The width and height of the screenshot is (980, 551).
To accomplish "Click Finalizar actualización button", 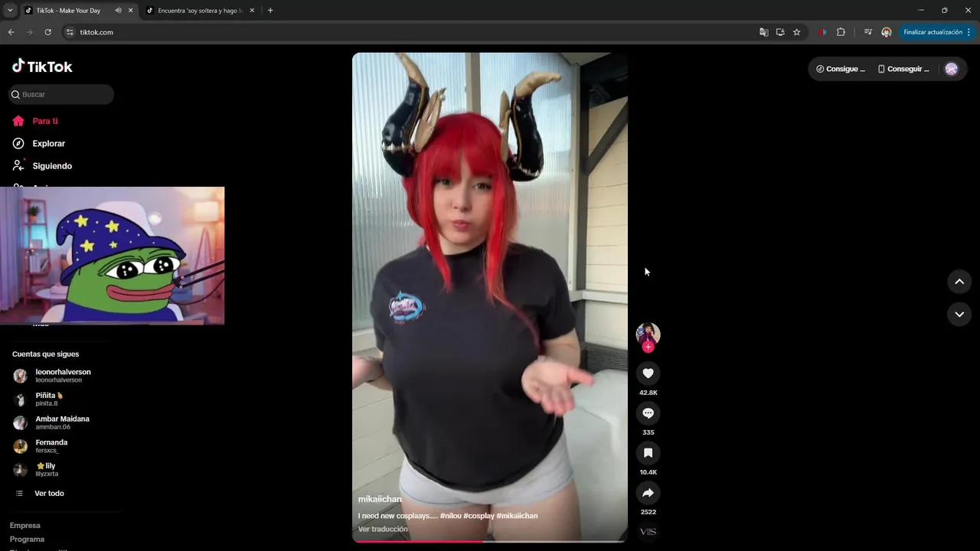I will 933,32.
